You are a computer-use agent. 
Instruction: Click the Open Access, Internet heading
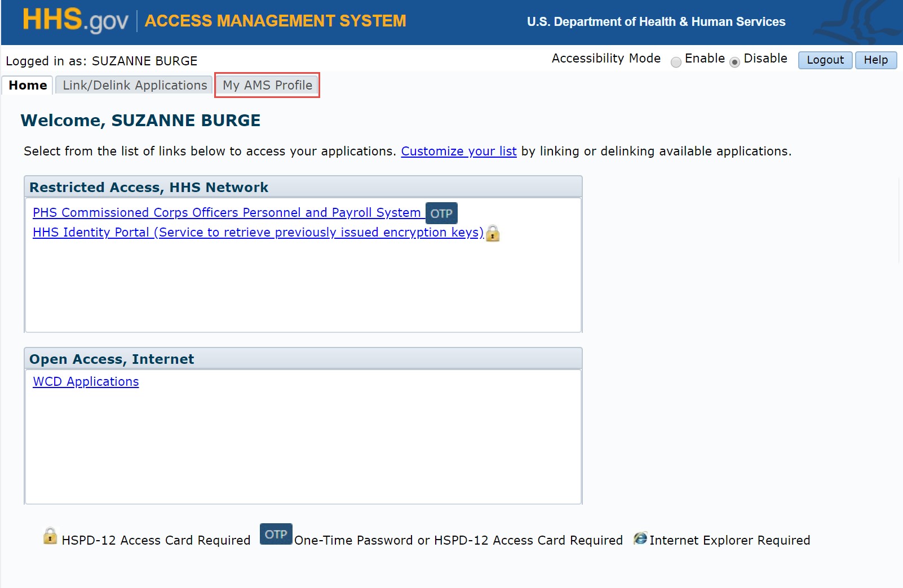(x=112, y=359)
